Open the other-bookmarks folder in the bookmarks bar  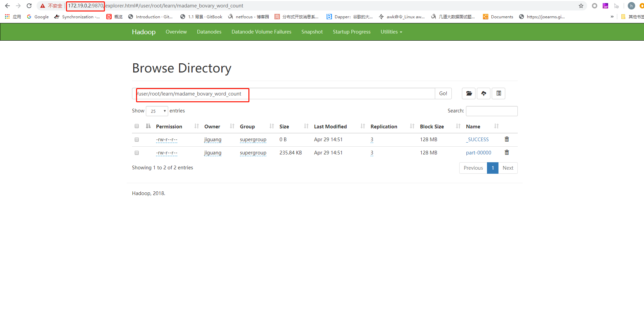click(x=632, y=17)
